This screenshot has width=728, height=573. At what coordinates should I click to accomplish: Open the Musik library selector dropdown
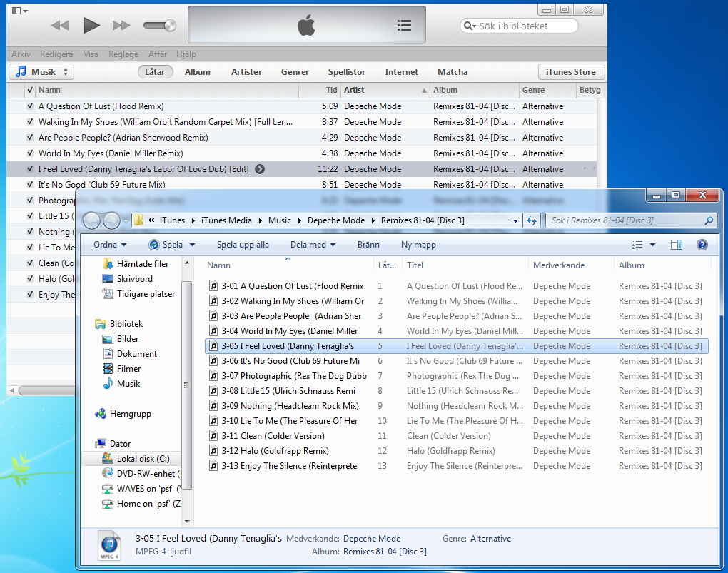coord(41,71)
